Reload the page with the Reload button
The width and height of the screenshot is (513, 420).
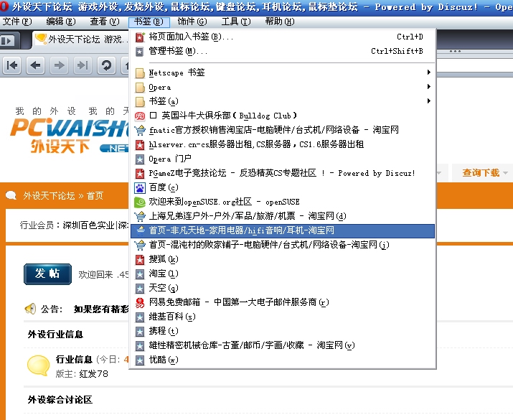point(106,65)
